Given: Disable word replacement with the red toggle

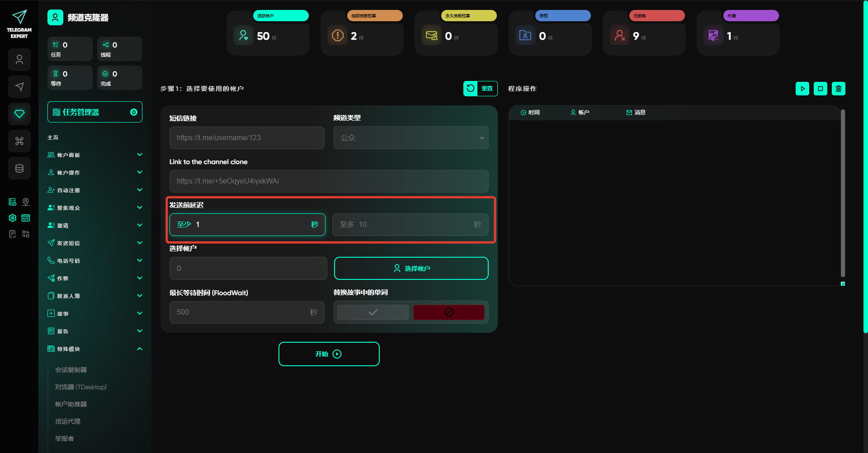Looking at the screenshot, I should (x=448, y=312).
